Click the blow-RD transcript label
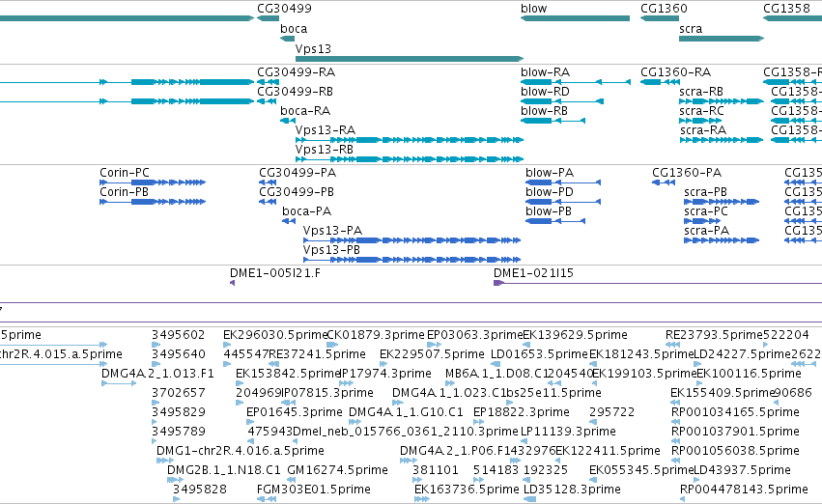 pos(544,91)
